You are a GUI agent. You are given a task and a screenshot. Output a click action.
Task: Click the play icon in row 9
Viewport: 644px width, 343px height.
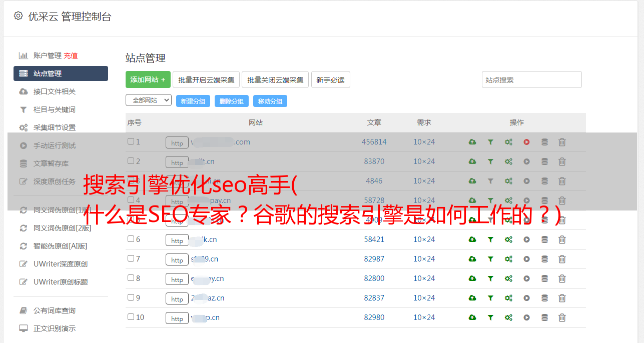[526, 298]
